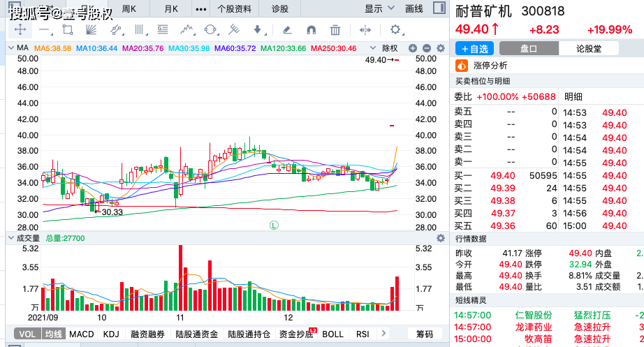Click next arrow in indicator tab bar
644x347 pixels.
point(383,334)
